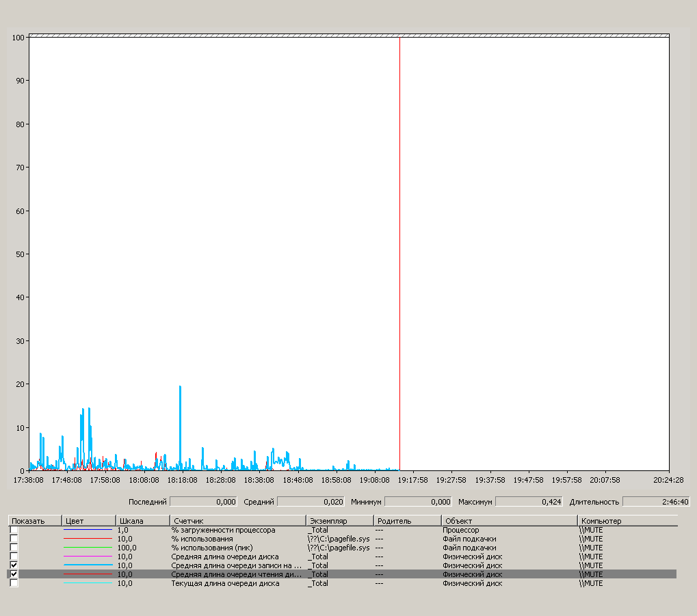Uncheck "Средняя длина очереди записи" counter checkbox
Screen dimensions: 697x616
click(14, 565)
